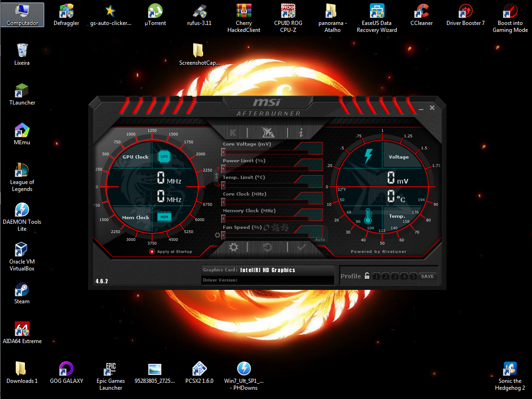
Task: Select the panorama - Atalho folder shortcut
Action: tap(332, 18)
